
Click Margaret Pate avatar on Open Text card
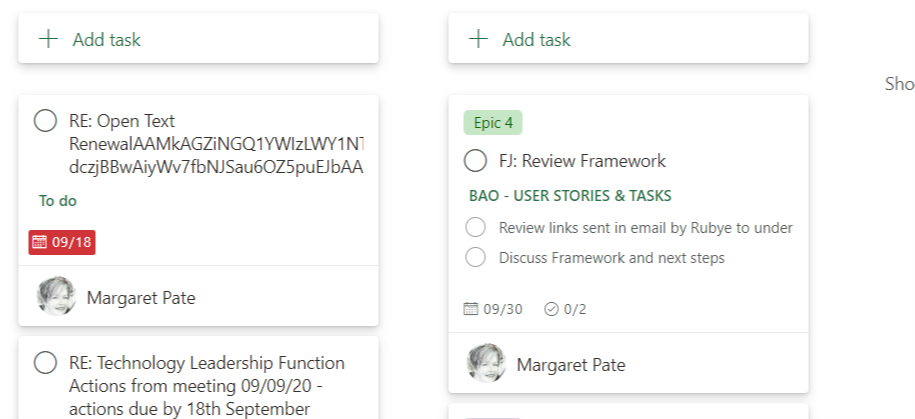[56, 297]
